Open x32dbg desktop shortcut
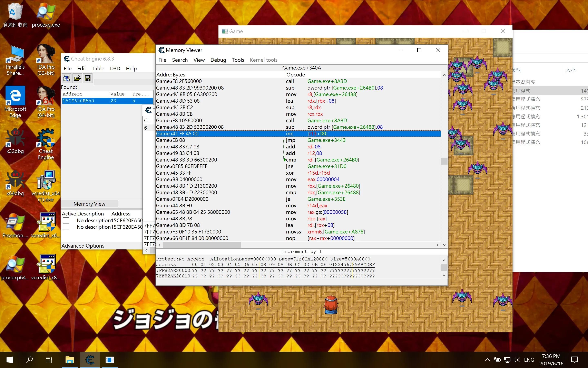The image size is (588, 368). (15, 141)
